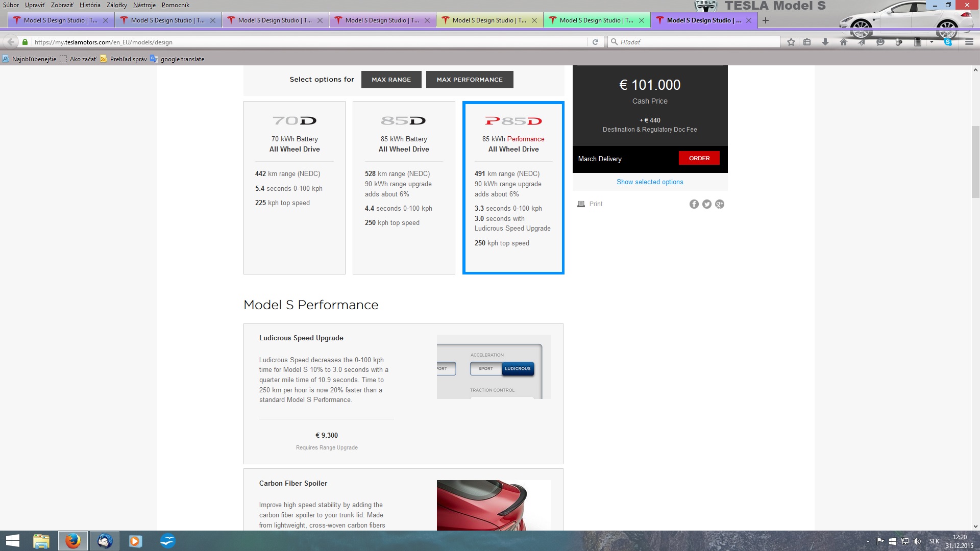Click the Skype icon in the toolbar
The width and height of the screenshot is (980, 551).
(948, 42)
